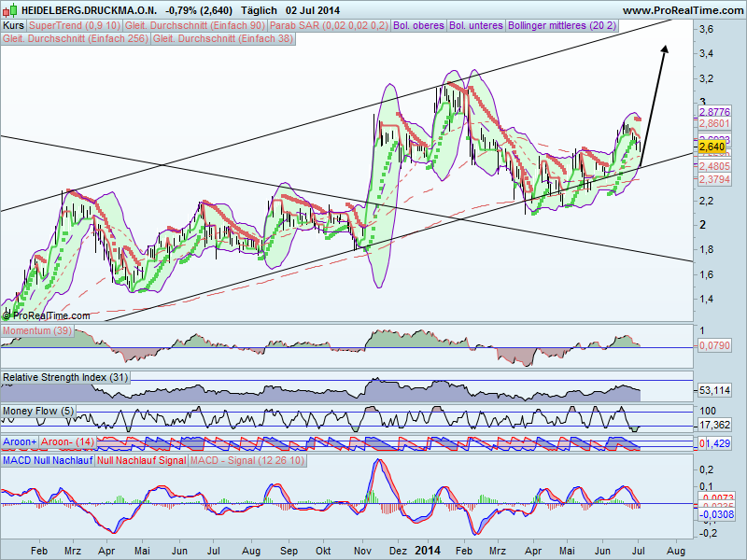Click the Bol. unteres indicator label

476,26
